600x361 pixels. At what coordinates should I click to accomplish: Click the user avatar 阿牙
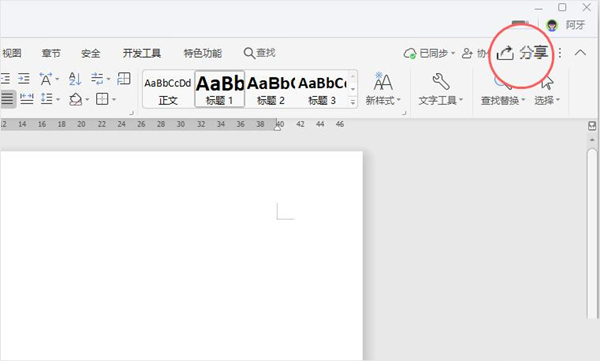[552, 25]
